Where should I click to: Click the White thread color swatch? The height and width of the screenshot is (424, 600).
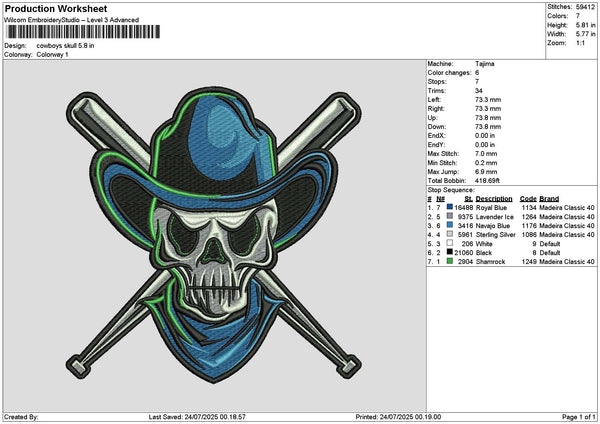[x=450, y=243]
